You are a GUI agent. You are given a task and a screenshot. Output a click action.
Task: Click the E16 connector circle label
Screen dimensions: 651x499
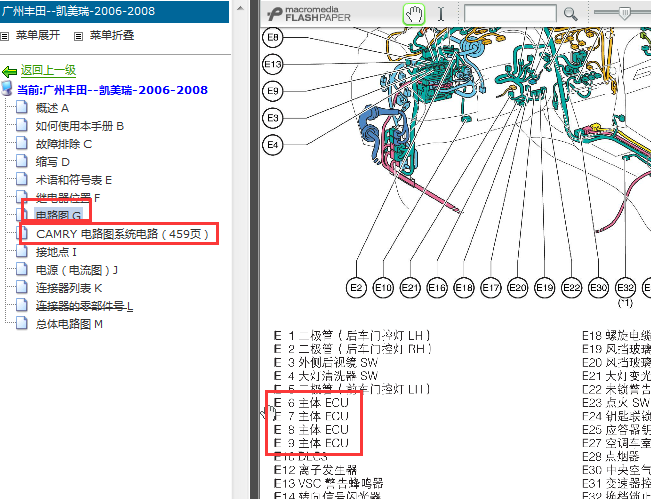click(437, 288)
